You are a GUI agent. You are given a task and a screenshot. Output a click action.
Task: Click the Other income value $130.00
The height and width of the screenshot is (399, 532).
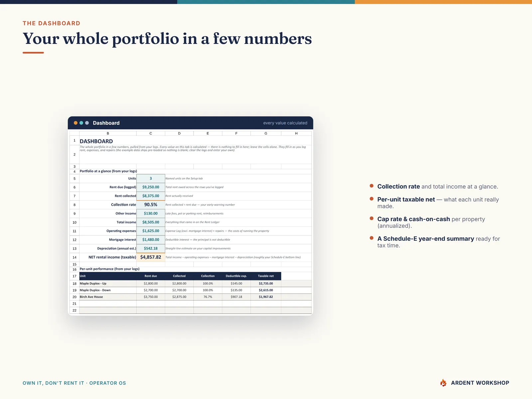pyautogui.click(x=151, y=213)
